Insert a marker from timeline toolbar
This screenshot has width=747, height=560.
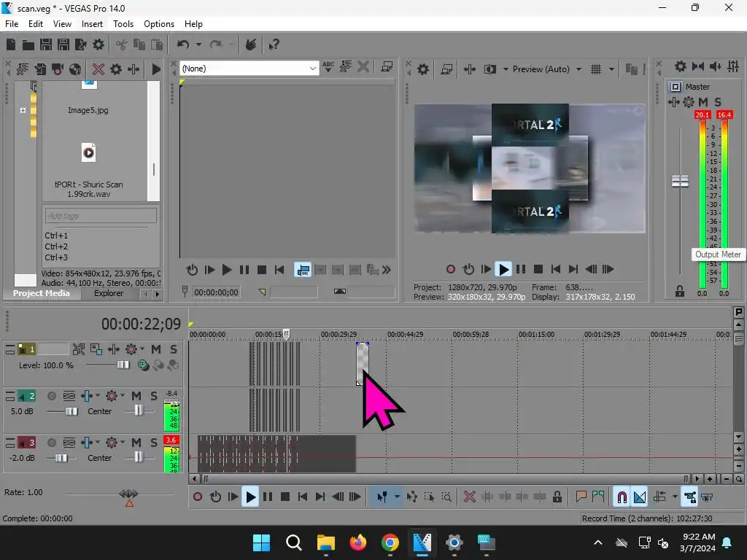coord(581,497)
